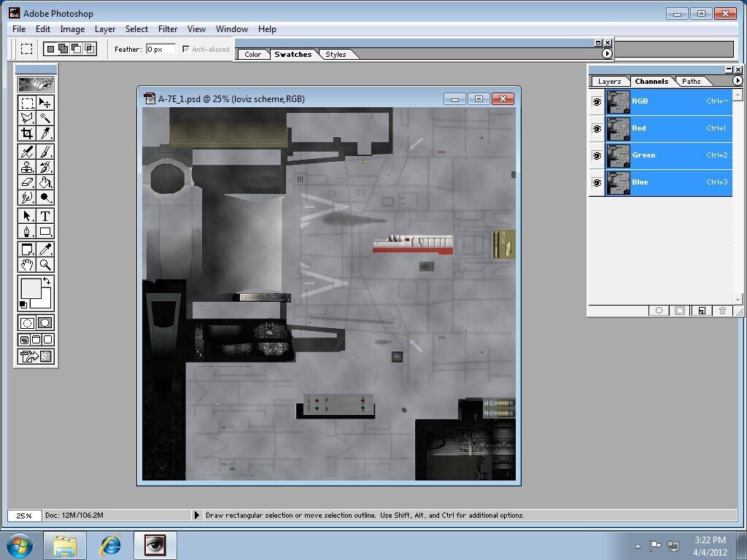The width and height of the screenshot is (747, 560).
Task: Select the Hand tool
Action: pos(27,265)
